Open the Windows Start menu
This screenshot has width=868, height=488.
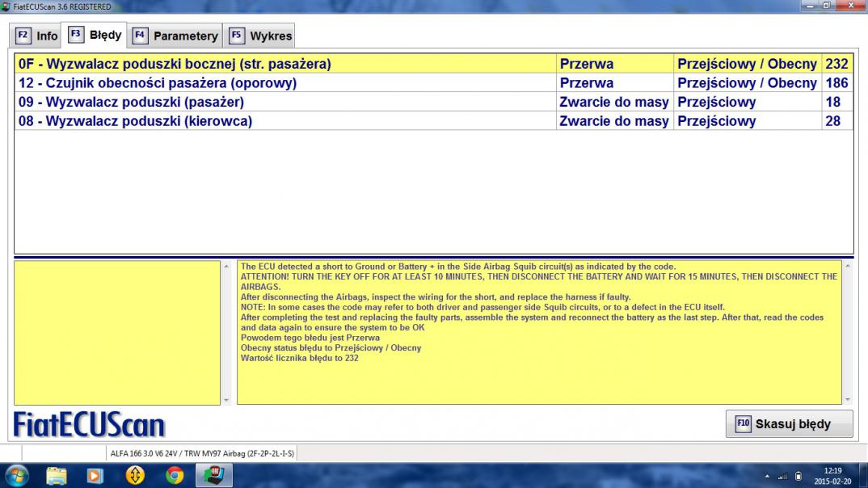[x=17, y=476]
